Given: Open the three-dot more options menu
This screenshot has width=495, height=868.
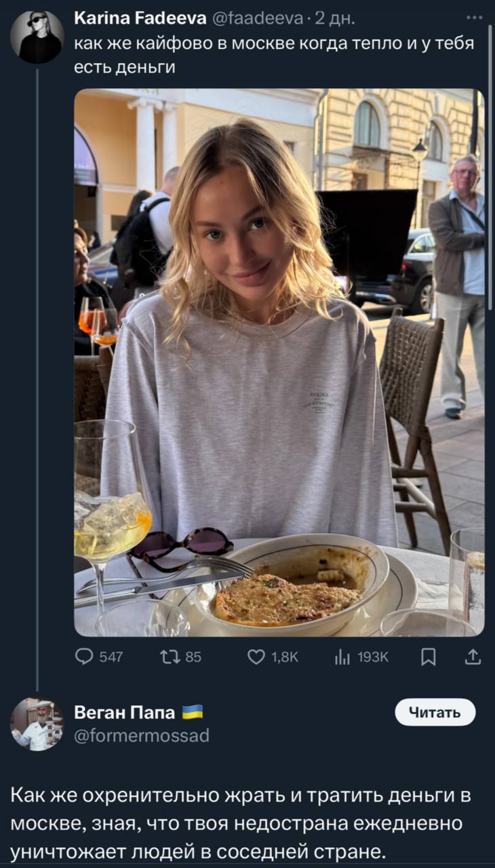Looking at the screenshot, I should 475,18.
